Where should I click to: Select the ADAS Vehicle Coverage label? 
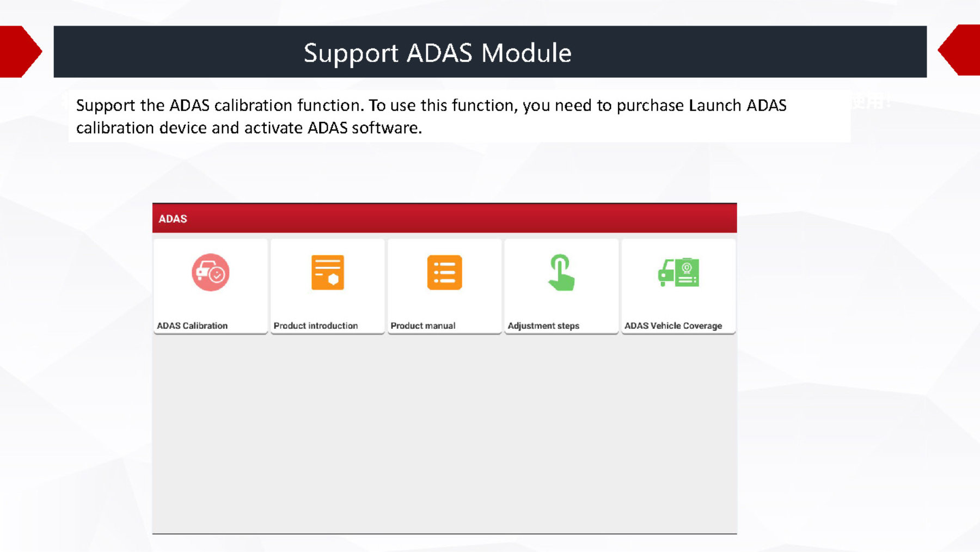[673, 326]
